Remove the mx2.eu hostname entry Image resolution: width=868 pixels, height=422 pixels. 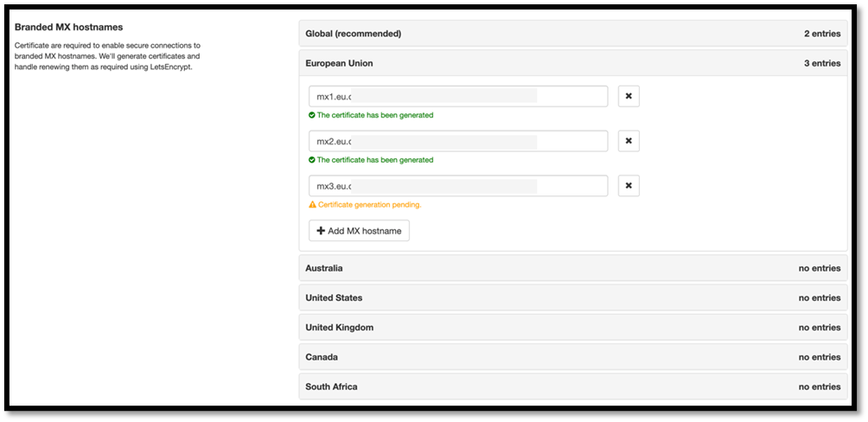pos(629,141)
